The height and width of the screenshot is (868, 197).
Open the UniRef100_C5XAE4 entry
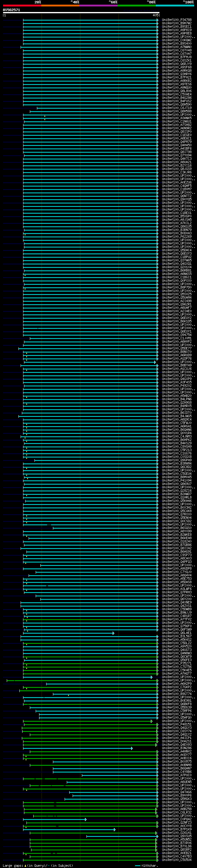tap(177, 94)
